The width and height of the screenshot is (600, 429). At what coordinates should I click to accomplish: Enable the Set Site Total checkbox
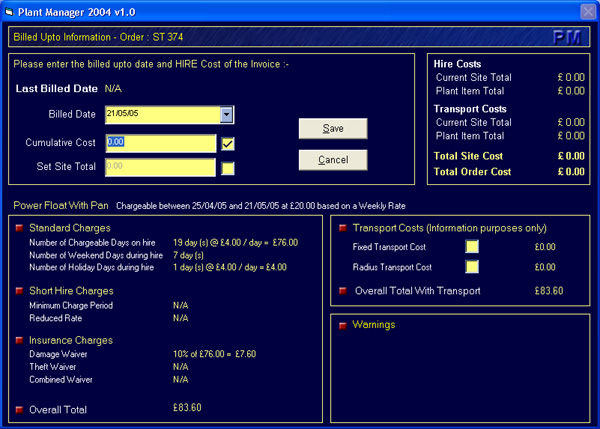[x=228, y=168]
